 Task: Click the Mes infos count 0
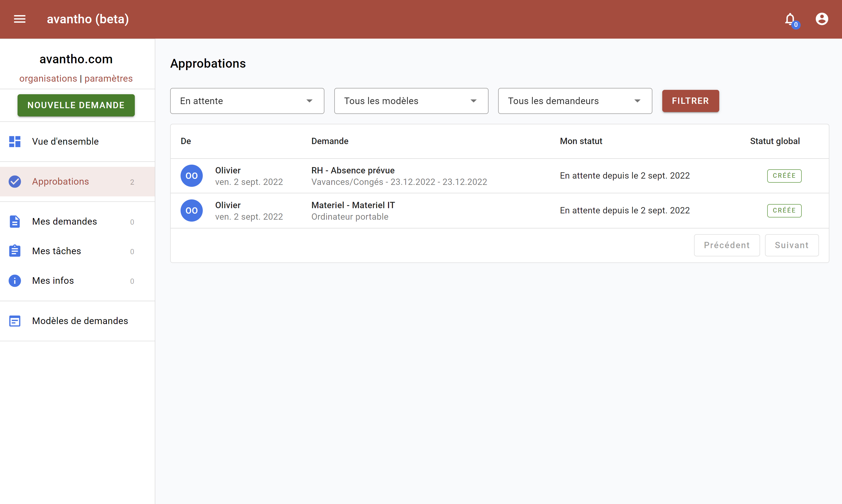point(132,281)
